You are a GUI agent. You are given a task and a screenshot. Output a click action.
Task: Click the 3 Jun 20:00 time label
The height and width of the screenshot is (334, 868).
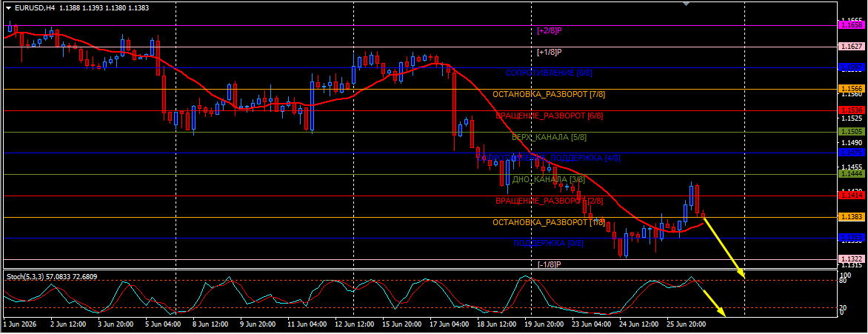[116, 323]
